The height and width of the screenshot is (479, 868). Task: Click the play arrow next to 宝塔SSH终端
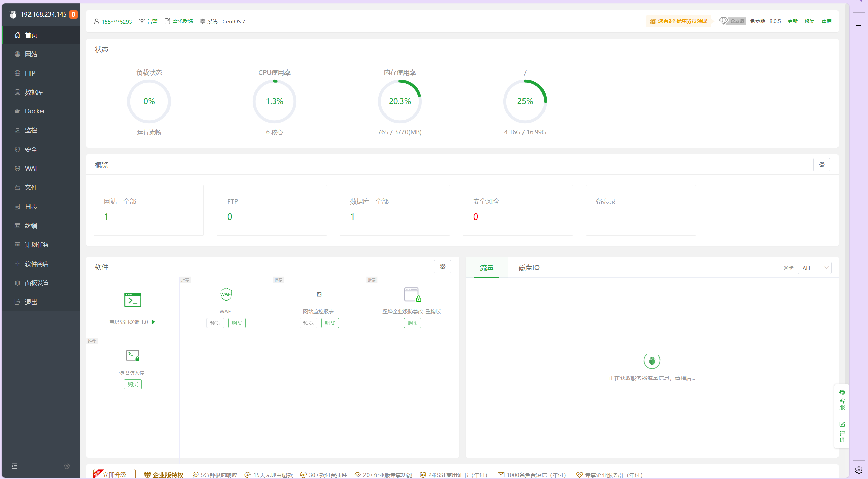[153, 322]
